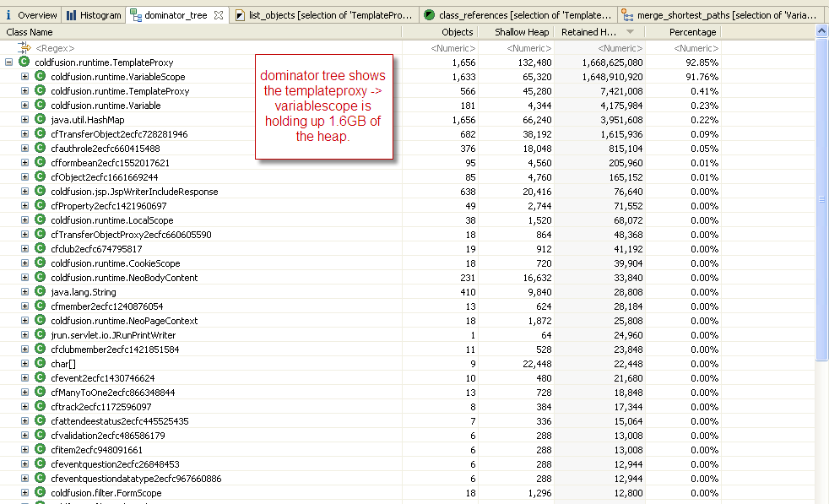Click class icon of cfManyToOne2ecfc866348844
This screenshot has height=504, width=829.
[x=40, y=392]
